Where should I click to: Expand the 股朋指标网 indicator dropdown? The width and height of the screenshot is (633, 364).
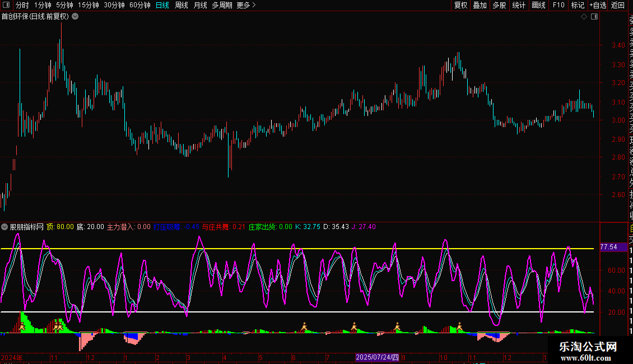tap(5, 227)
